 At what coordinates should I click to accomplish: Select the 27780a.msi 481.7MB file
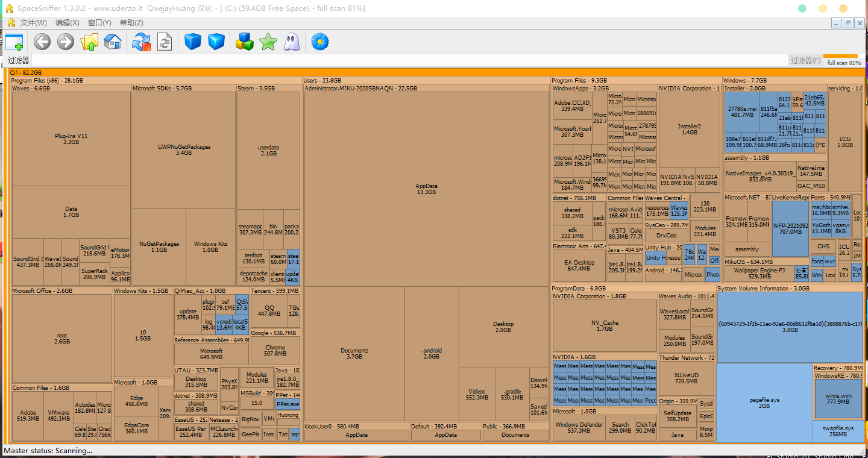pyautogui.click(x=742, y=111)
